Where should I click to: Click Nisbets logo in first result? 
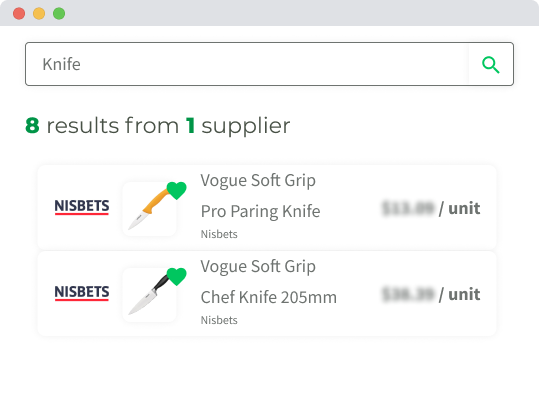pyautogui.click(x=82, y=207)
